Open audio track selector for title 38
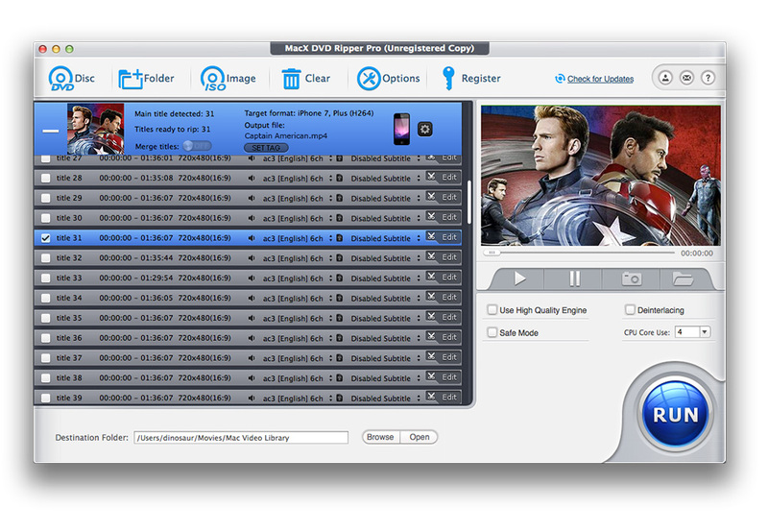Image resolution: width=768 pixels, height=532 pixels. (330, 378)
